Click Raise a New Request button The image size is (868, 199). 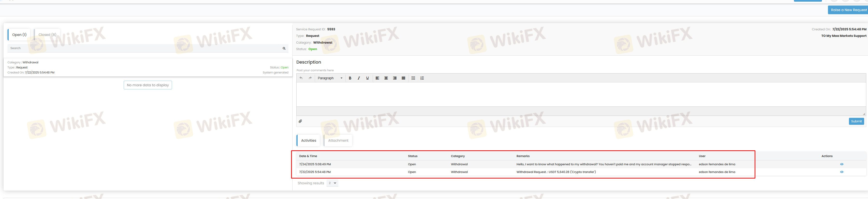(848, 10)
